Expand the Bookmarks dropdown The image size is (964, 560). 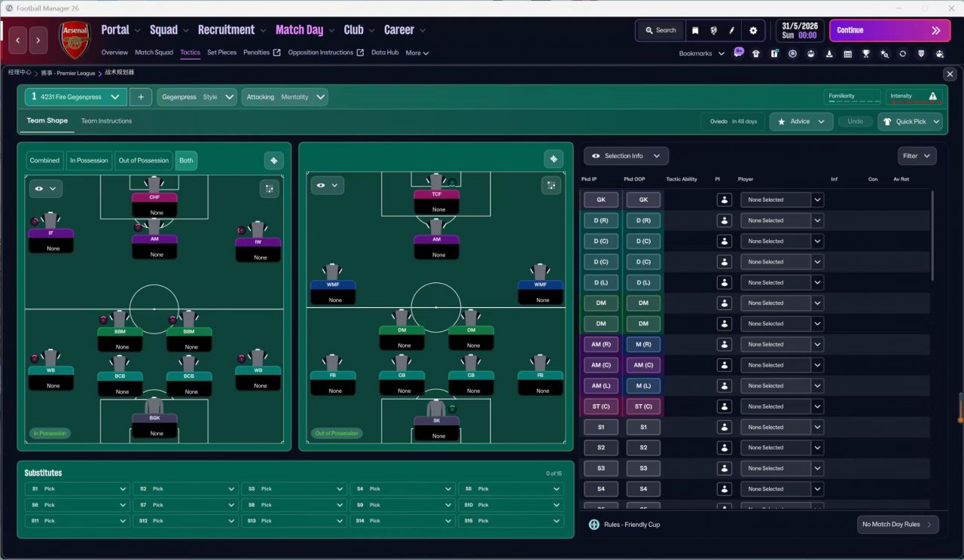pos(701,53)
